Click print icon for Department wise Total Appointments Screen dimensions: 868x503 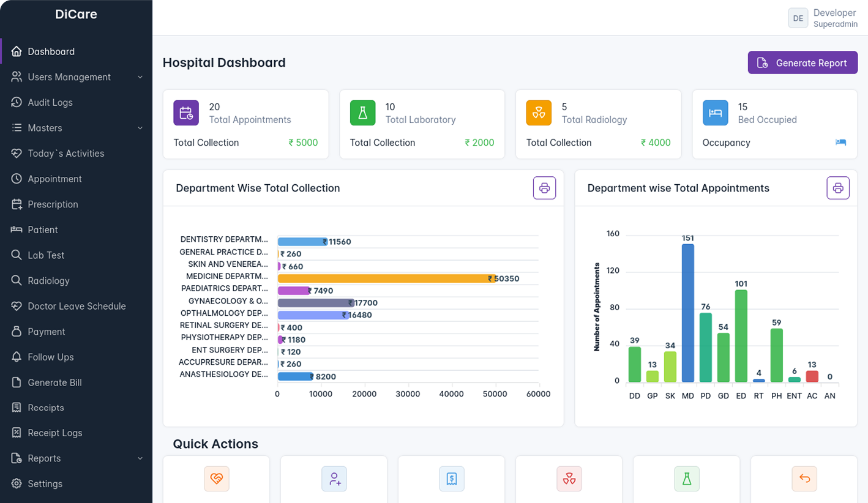click(x=837, y=188)
